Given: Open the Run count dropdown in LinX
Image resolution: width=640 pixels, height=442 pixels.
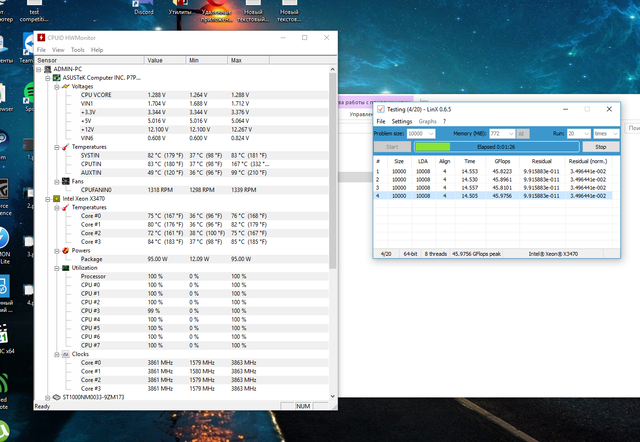Looking at the screenshot, I should tap(587, 133).
